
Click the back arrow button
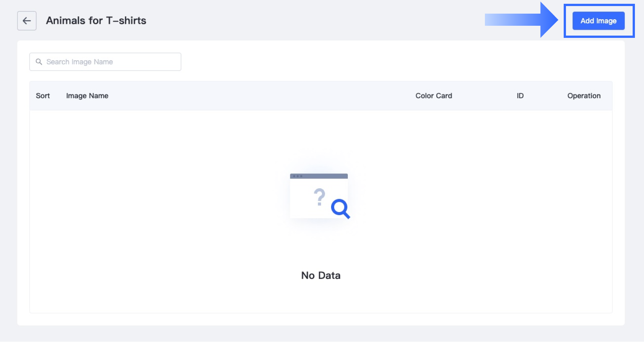(27, 21)
